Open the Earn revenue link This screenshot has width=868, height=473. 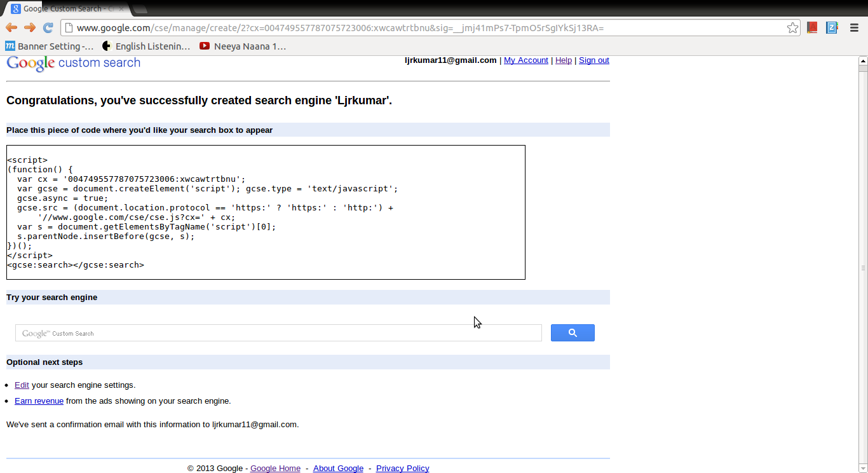tap(39, 401)
